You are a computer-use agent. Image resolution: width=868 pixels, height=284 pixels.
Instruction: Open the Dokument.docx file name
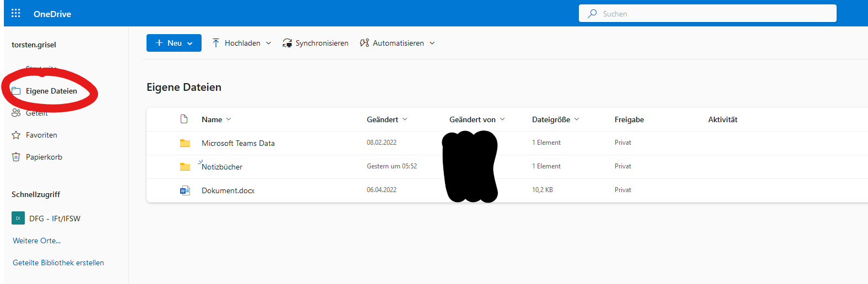click(228, 190)
